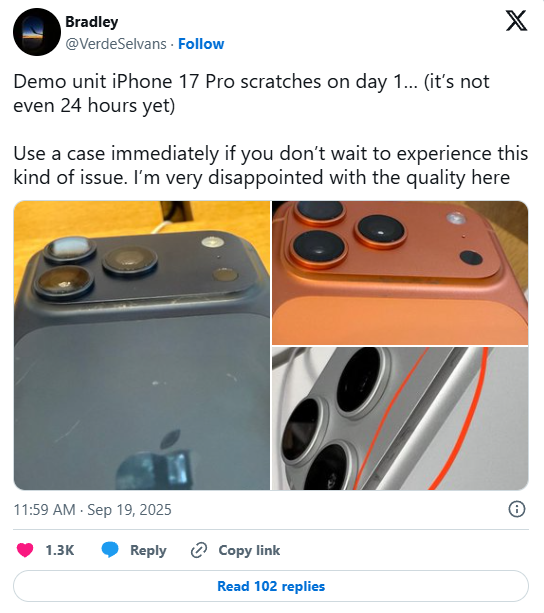
Task: Open the orange iPhone camera bump photo
Action: (x=400, y=272)
